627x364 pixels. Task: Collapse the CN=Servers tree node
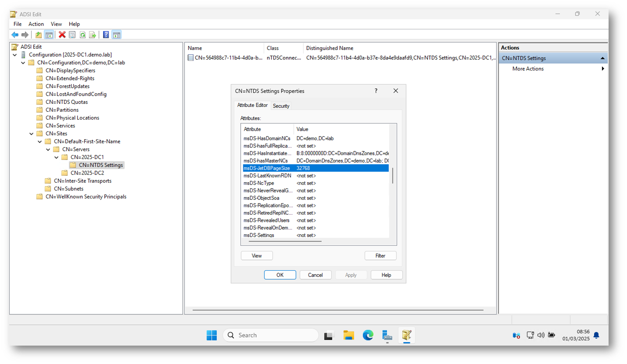click(x=48, y=149)
